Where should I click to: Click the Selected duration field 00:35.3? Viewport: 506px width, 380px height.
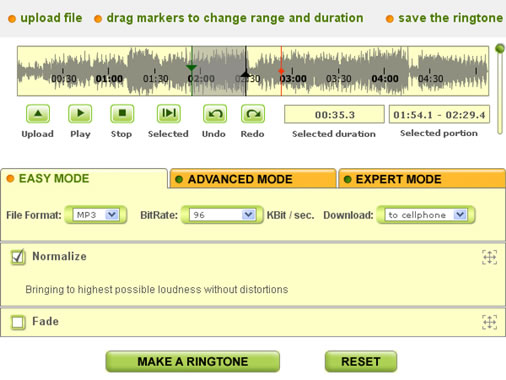tap(334, 115)
